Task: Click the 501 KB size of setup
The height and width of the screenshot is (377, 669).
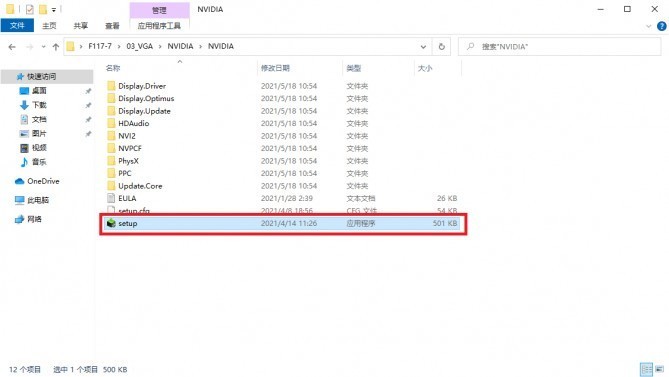Action: tap(445, 223)
